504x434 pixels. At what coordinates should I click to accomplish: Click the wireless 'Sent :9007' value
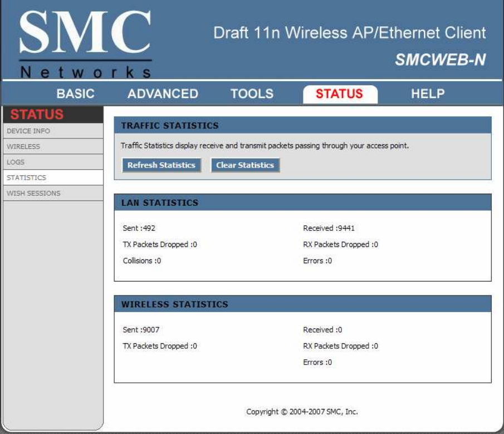coord(141,329)
